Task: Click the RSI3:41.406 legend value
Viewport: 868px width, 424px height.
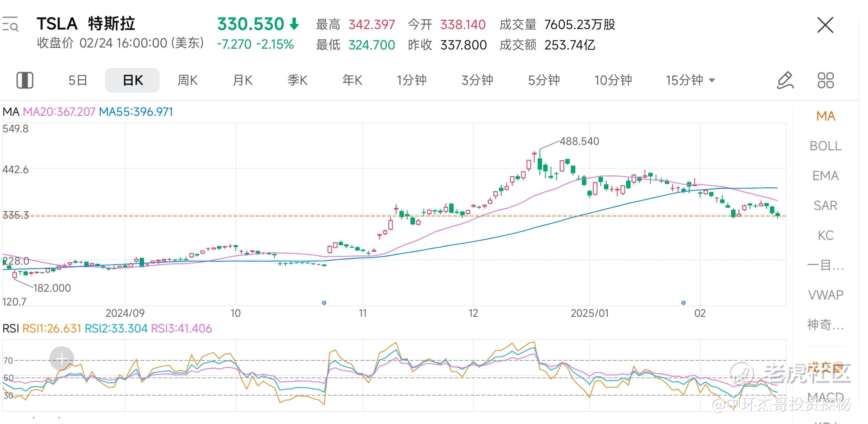Action: (x=181, y=329)
